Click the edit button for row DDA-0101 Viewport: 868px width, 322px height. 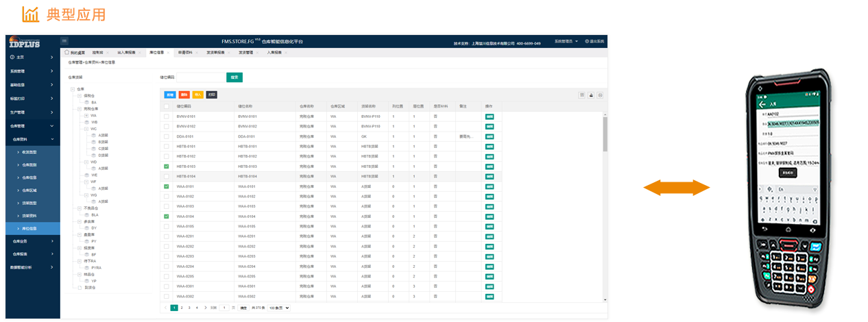coord(490,136)
